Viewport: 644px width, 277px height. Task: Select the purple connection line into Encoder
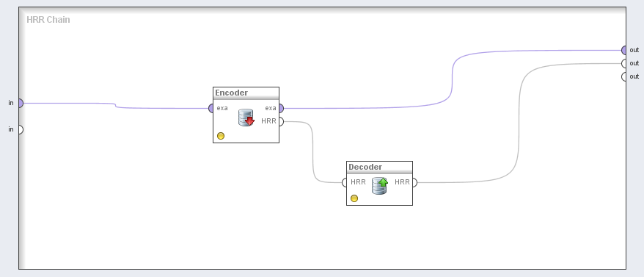pyautogui.click(x=116, y=106)
